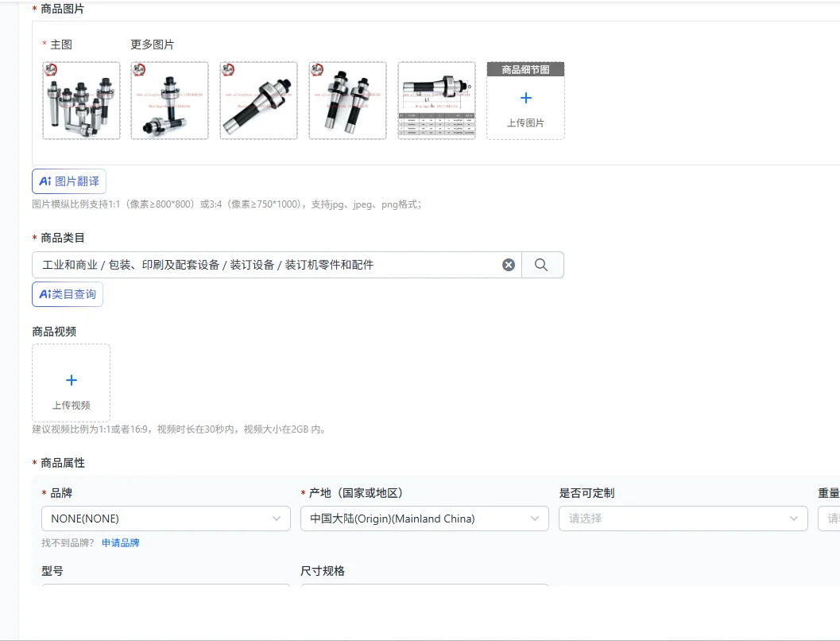
Task: Click the 商品属性 section heading
Action: (x=63, y=463)
